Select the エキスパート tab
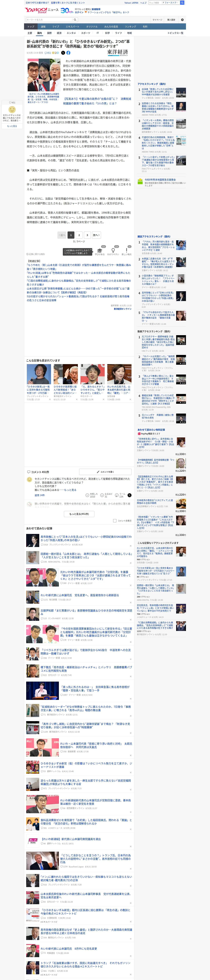Image resolution: width=210 pixels, height=980 pixels. coord(72,27)
